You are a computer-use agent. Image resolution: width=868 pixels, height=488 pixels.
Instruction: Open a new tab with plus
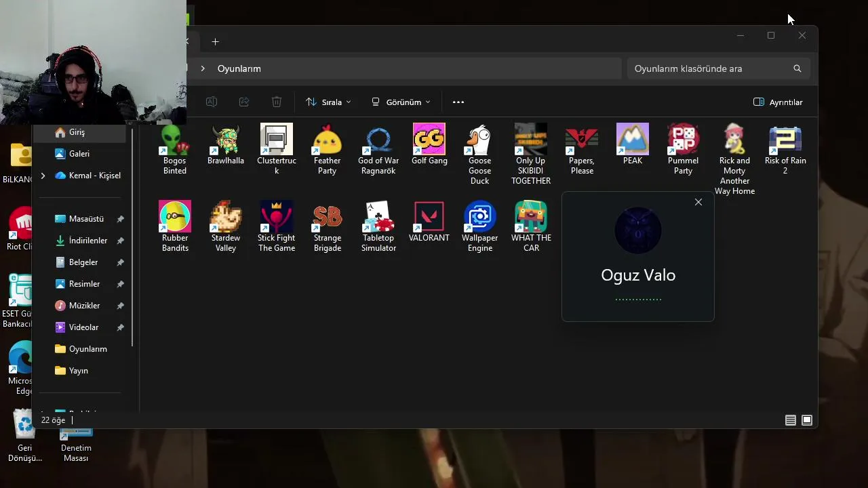(x=215, y=42)
